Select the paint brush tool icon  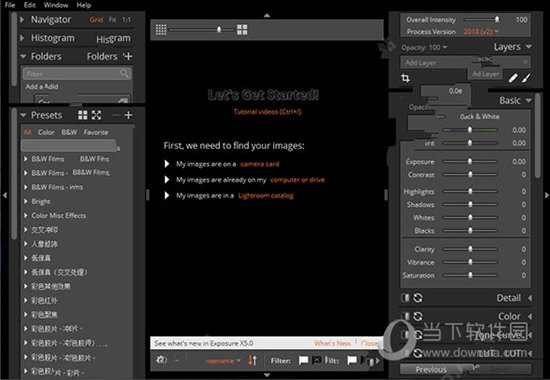526,78
